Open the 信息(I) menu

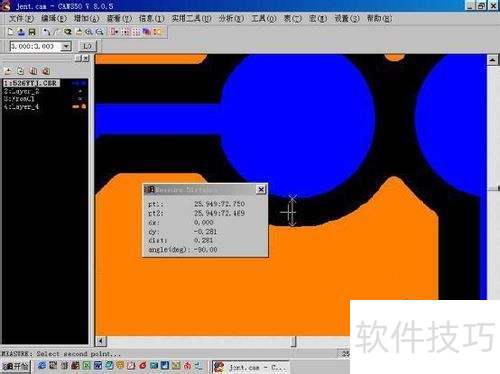(x=151, y=18)
